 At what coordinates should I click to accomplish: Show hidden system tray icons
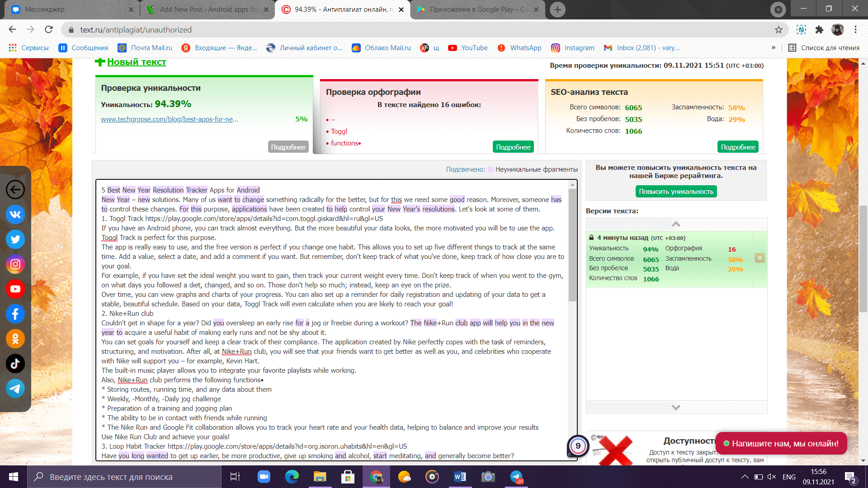(x=745, y=477)
